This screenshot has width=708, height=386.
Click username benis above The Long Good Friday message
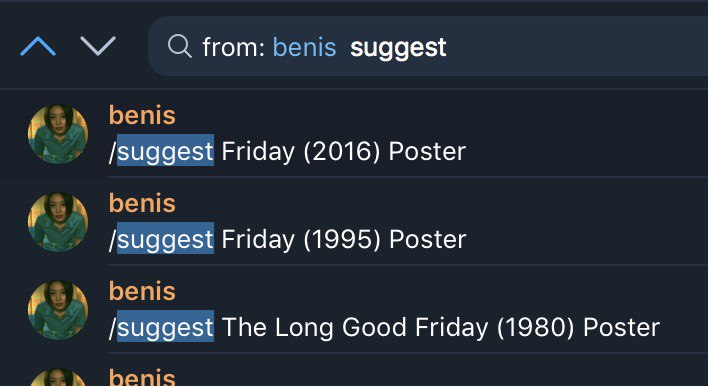[x=142, y=291]
